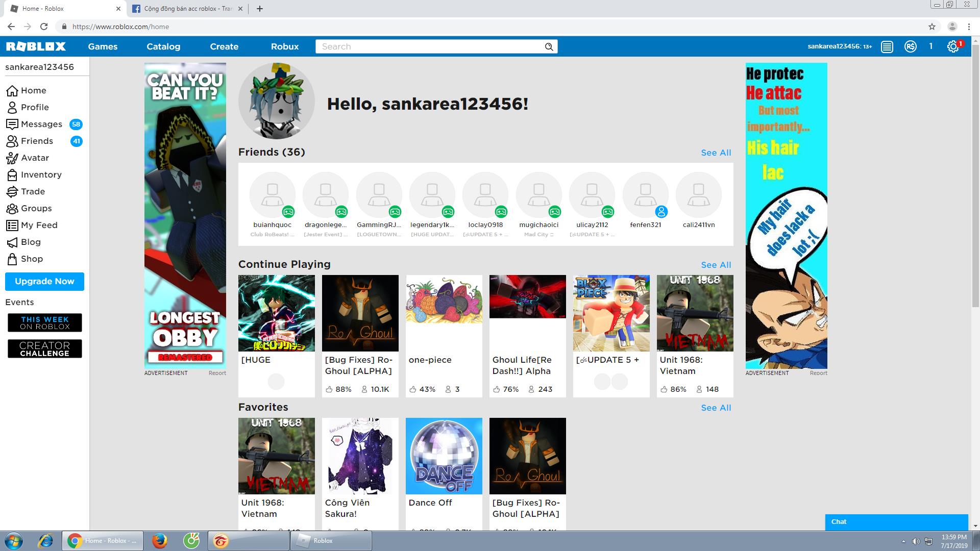Open the Chat panel
Image resolution: width=980 pixels, height=551 pixels.
pos(896,522)
